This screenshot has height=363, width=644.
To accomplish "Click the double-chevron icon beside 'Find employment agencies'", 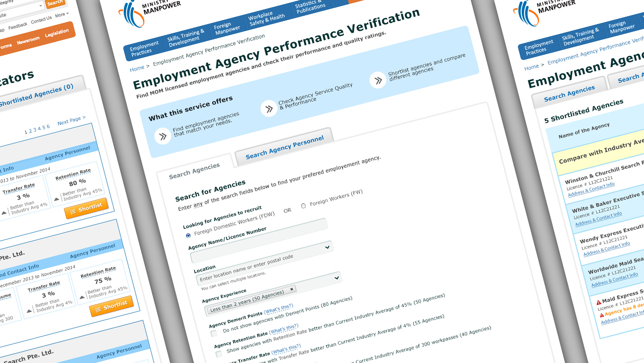I will 162,136.
